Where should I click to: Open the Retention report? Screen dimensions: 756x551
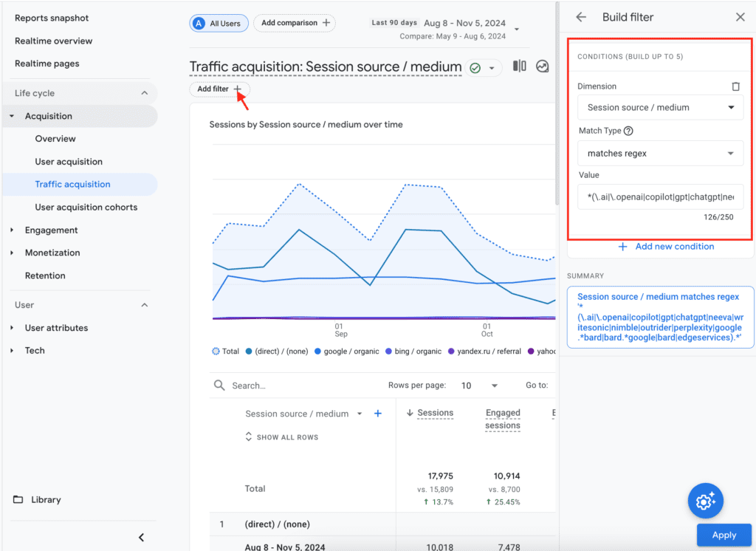point(45,275)
